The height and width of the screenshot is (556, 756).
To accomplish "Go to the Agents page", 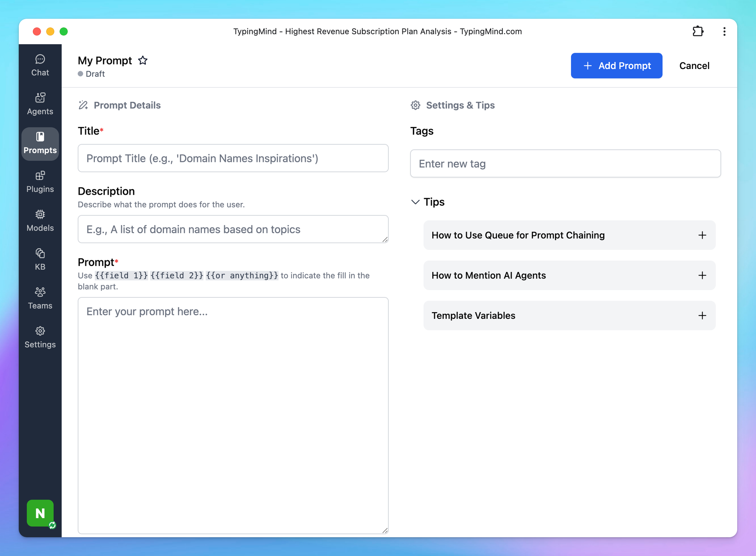I will point(40,104).
